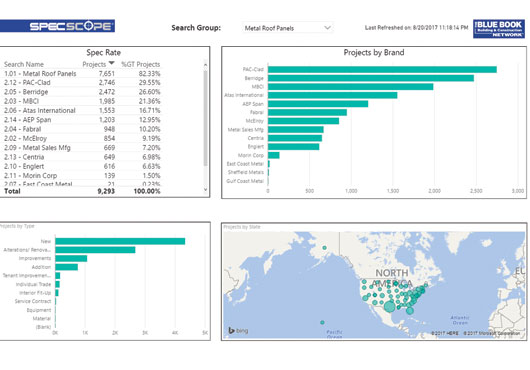Sort by Projects column descending arrow
Image resolution: width=530 pixels, height=370 pixels.
[x=112, y=63]
